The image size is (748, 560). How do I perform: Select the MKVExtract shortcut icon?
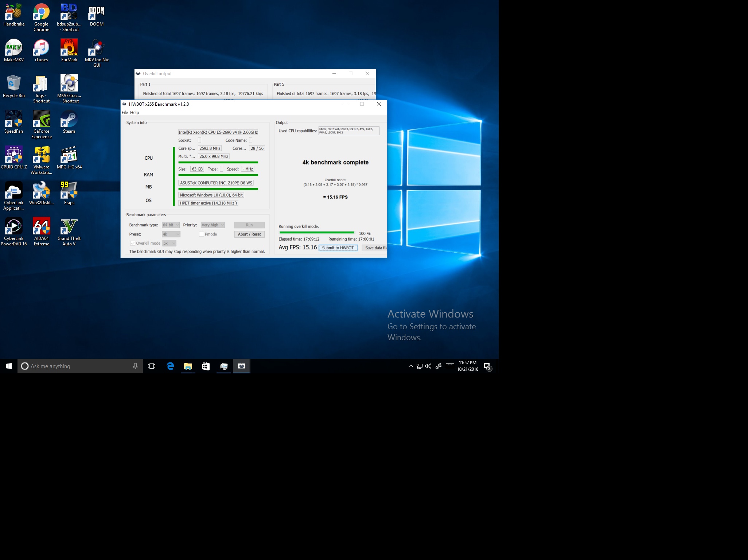(69, 89)
